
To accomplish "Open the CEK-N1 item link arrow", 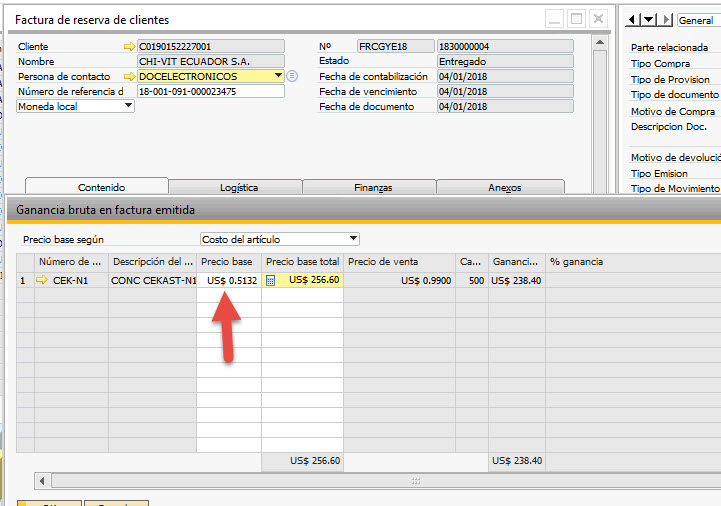I will (42, 281).
